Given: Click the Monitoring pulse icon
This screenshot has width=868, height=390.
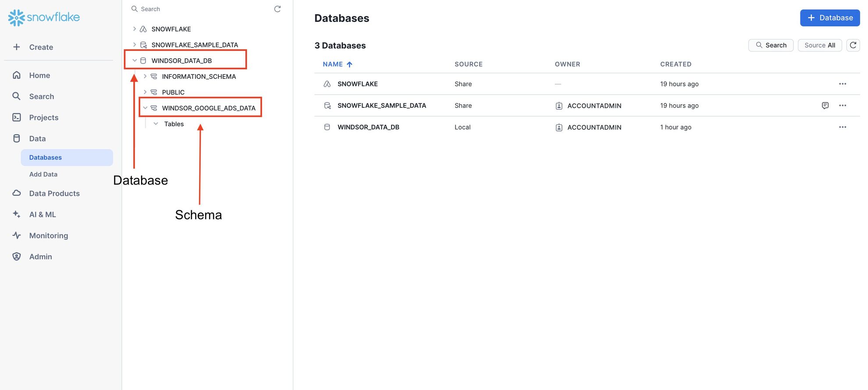Looking at the screenshot, I should pos(17,235).
